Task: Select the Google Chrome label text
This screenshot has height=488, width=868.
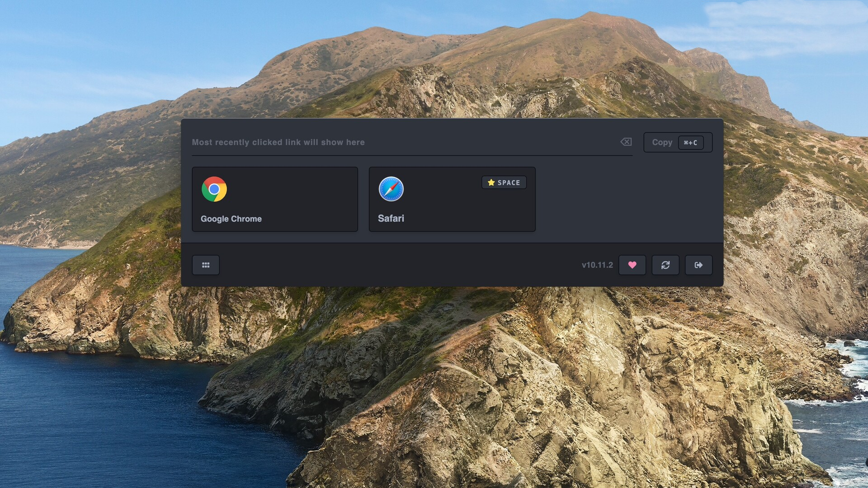Action: (231, 219)
